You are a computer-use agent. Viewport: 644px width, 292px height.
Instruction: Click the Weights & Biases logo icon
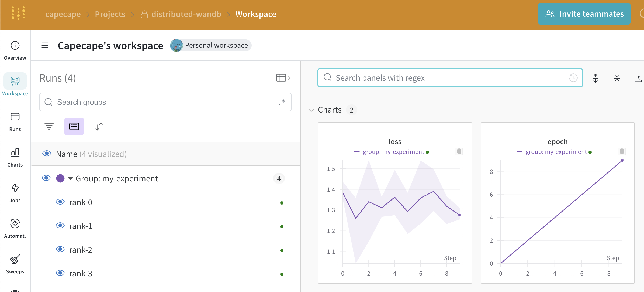[18, 13]
